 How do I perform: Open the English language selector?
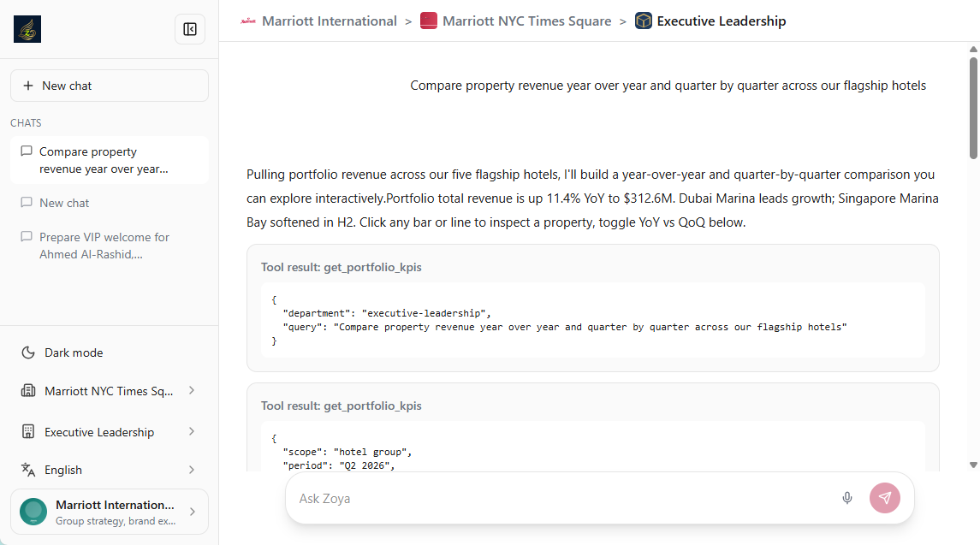tap(110, 470)
